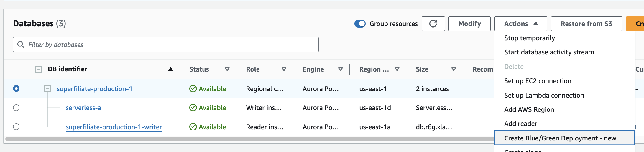The image size is (644, 152).
Task: Click the Filter by databases search field
Action: tap(166, 44)
